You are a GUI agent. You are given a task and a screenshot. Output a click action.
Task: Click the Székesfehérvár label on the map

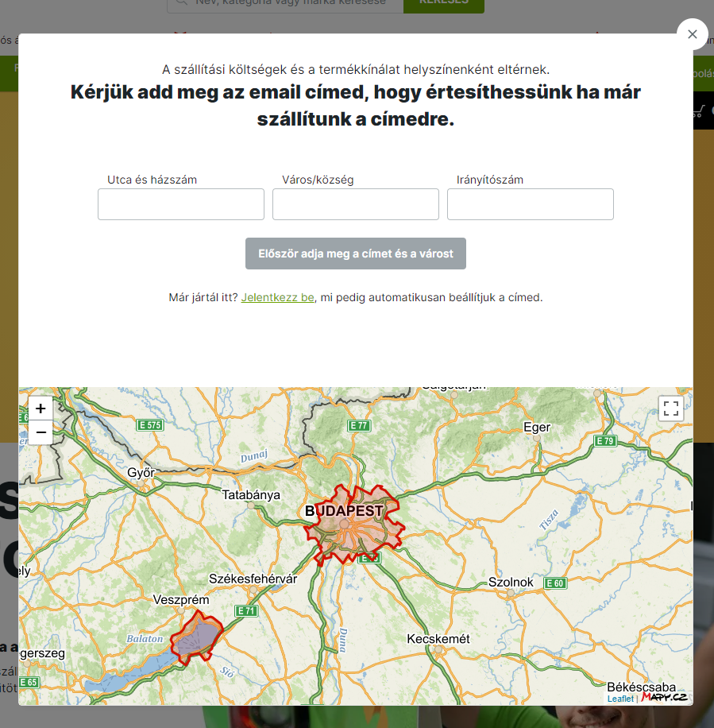pos(253,579)
